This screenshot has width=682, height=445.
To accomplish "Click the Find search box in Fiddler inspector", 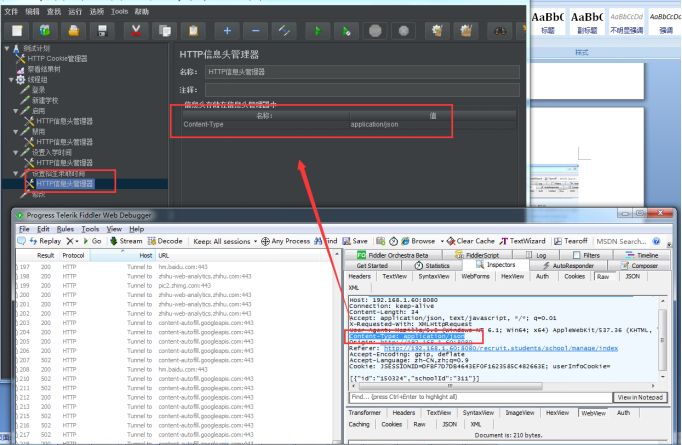I will click(x=480, y=397).
